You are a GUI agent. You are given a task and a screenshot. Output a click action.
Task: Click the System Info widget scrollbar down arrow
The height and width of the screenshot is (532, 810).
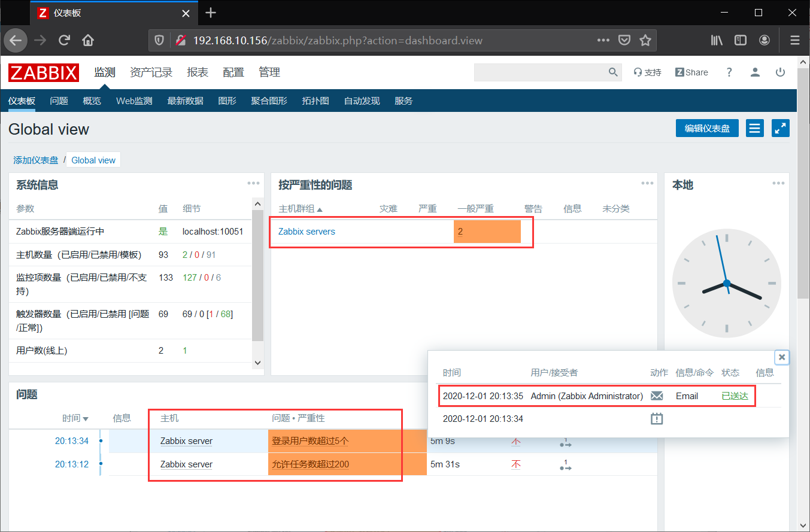point(257,362)
